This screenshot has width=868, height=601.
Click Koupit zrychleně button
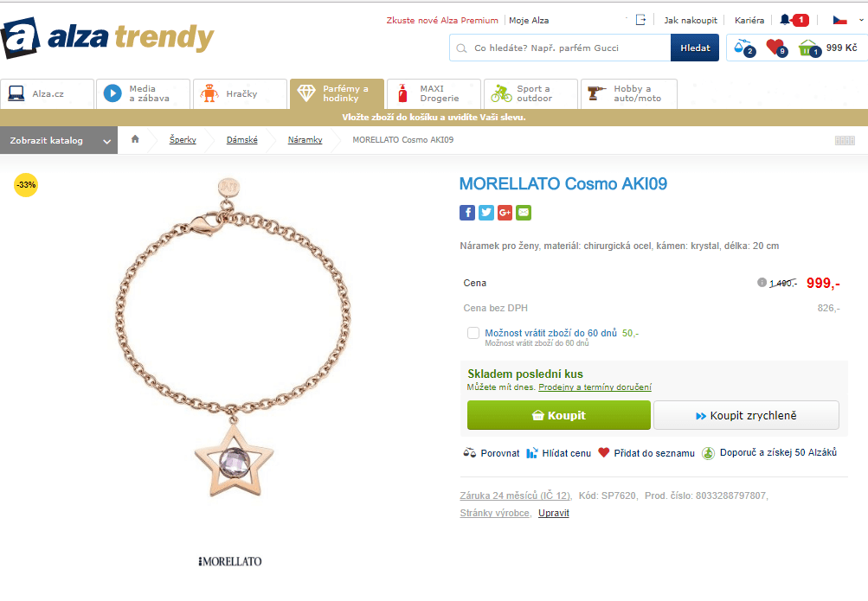click(746, 415)
